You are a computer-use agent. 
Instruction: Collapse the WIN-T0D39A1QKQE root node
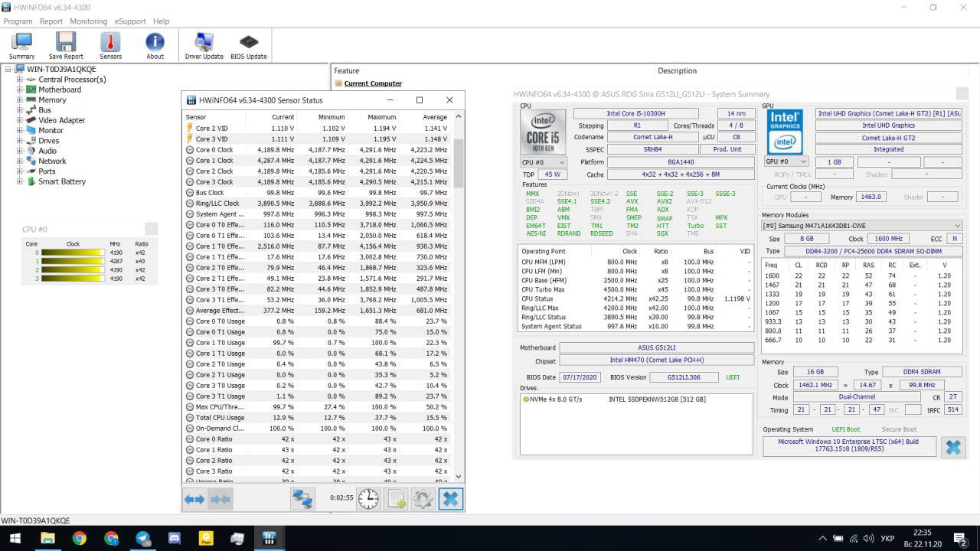(x=8, y=69)
